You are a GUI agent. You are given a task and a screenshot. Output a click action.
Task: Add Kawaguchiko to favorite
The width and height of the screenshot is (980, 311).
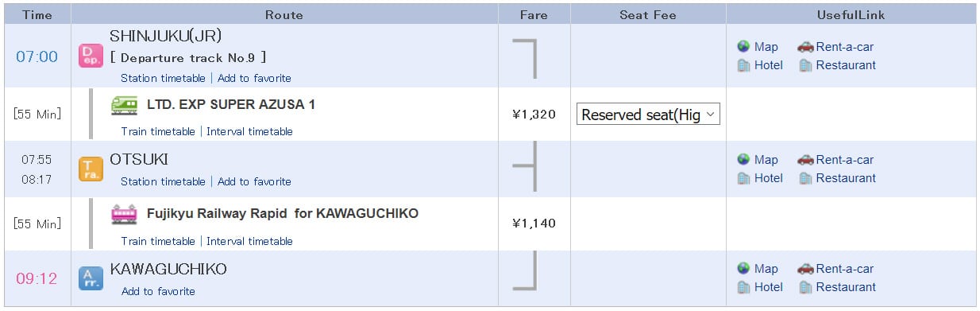click(x=158, y=291)
